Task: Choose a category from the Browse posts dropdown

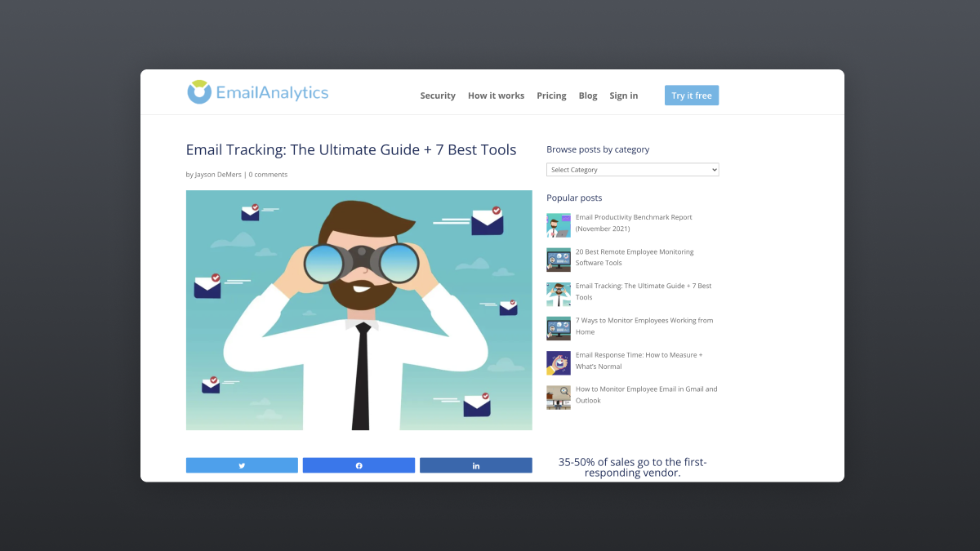Action: tap(632, 169)
